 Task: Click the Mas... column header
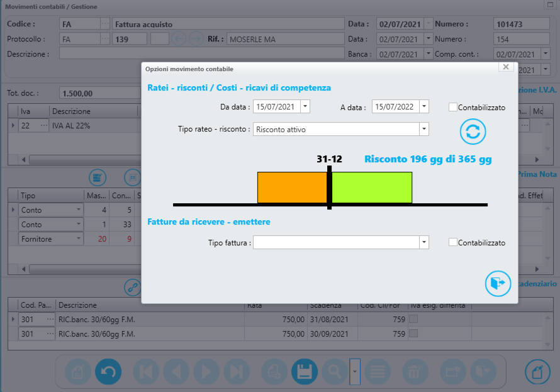pos(96,196)
